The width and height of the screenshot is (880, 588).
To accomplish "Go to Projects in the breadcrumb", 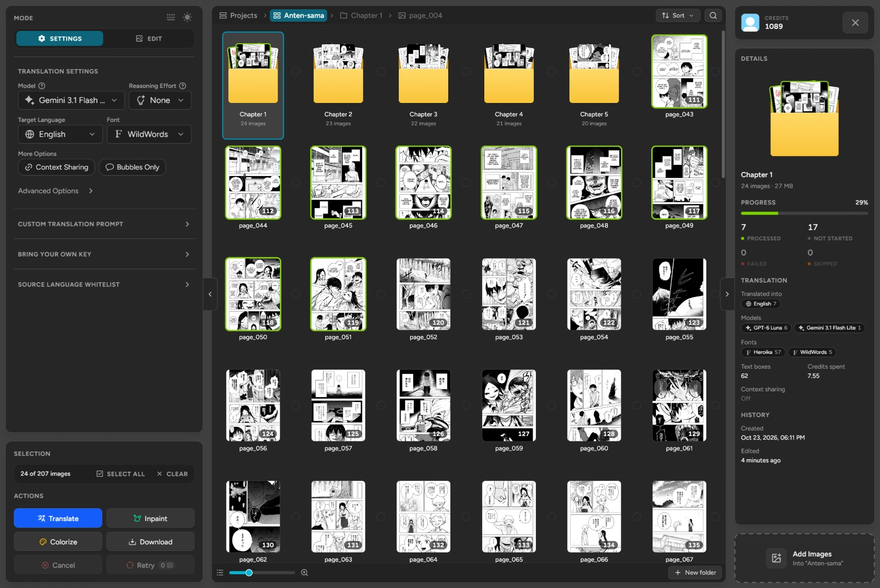I will click(x=238, y=15).
